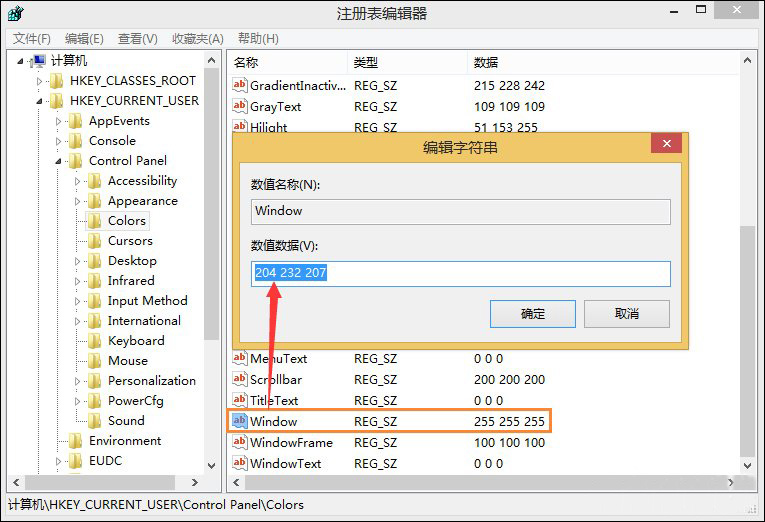Click the Console folder icon

(x=76, y=141)
